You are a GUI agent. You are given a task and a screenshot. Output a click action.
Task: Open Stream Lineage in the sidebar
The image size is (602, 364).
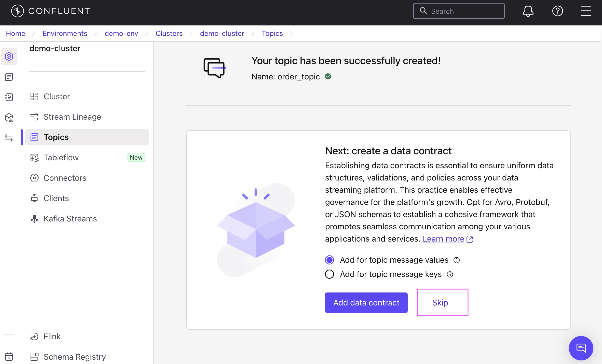pos(87,117)
